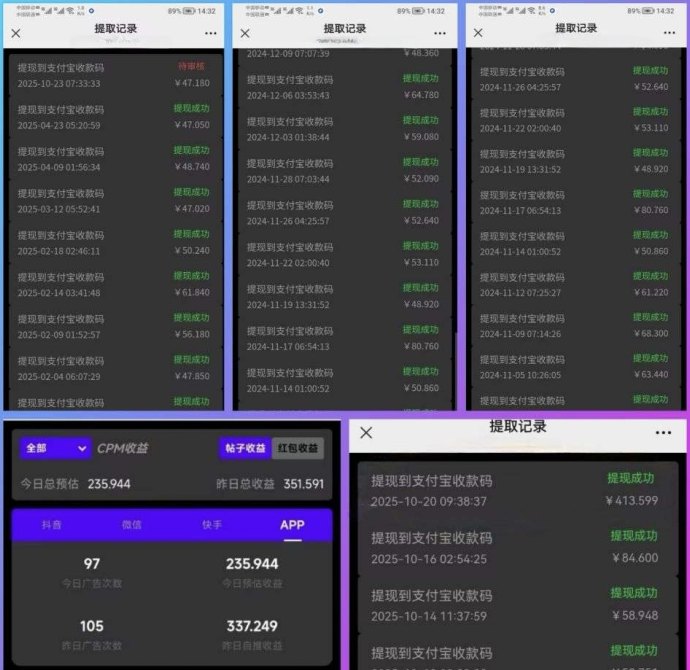The image size is (690, 670).
Task: Open the 2025-10-16 02:54:25 withdrawal record
Action: [518, 548]
